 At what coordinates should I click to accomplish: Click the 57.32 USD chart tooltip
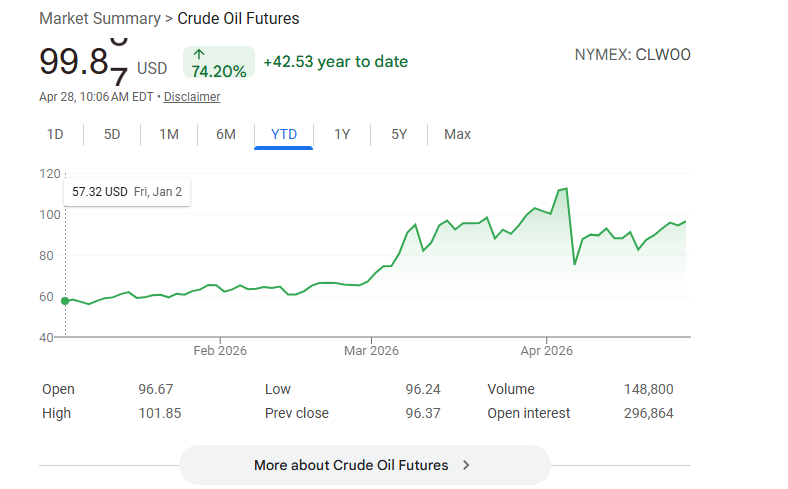[127, 191]
